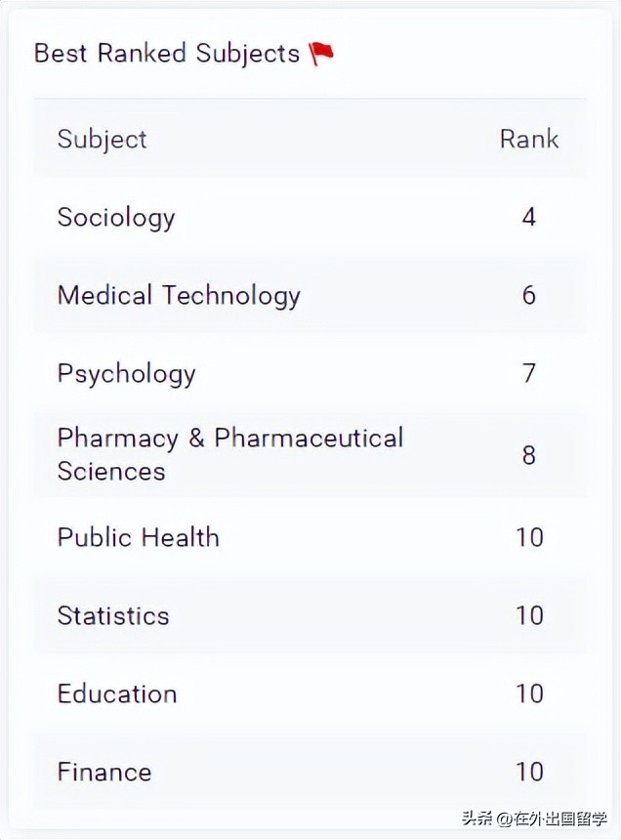Select the Sociology subject row
The image size is (621, 840).
tap(116, 217)
